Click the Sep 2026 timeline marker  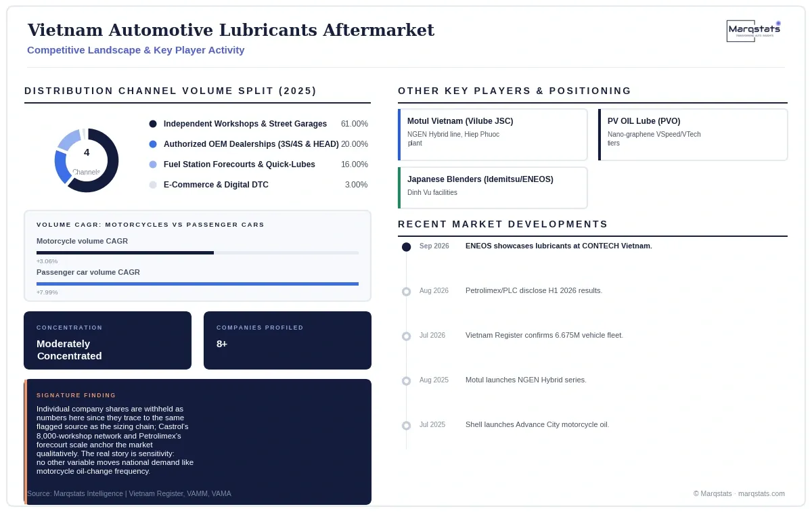[406, 247]
